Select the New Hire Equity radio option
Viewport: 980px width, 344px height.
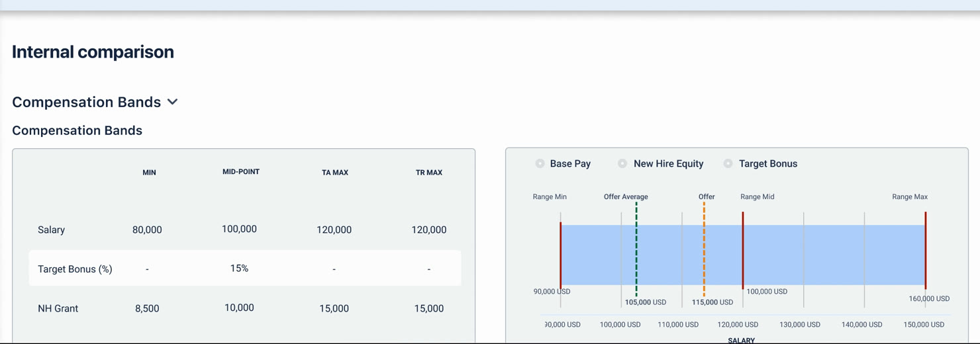pos(622,163)
